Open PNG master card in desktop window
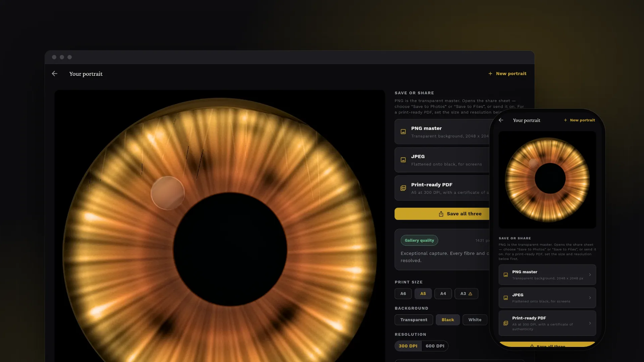 coord(442,132)
